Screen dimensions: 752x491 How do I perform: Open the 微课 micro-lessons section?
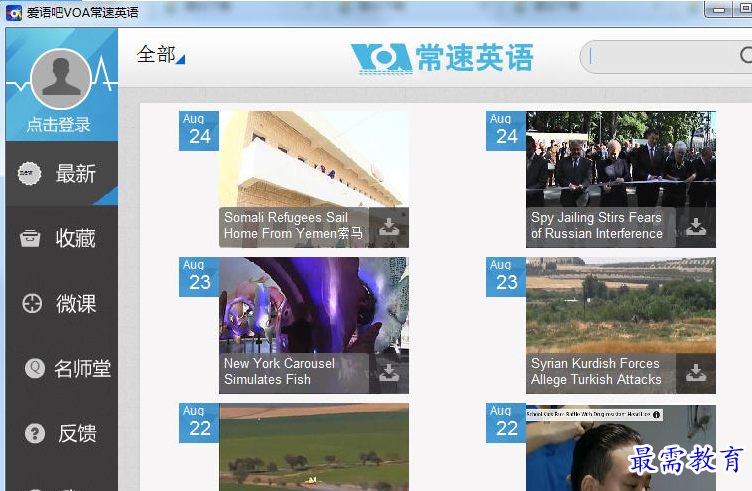coord(61,304)
